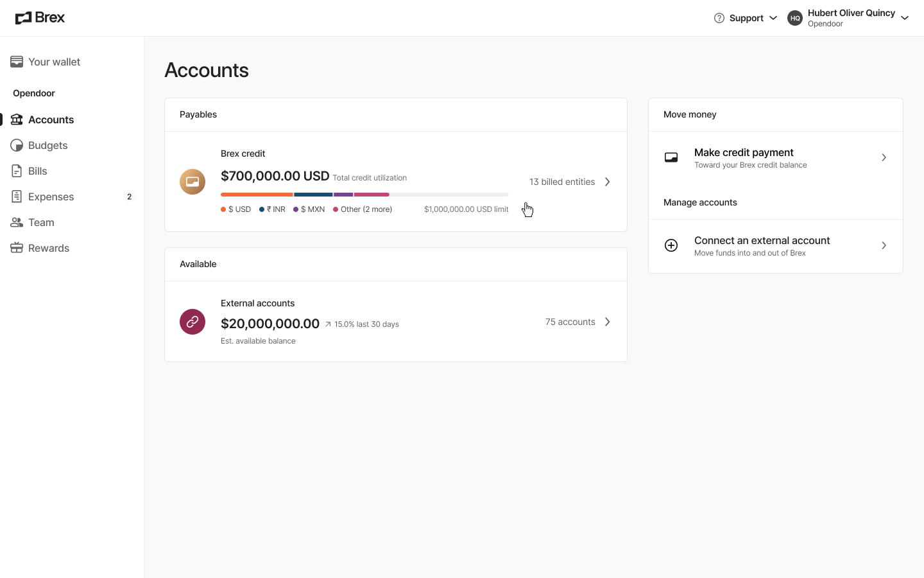The height and width of the screenshot is (578, 924).
Task: Click the chevron next to 13 billed entities
Action: (607, 182)
